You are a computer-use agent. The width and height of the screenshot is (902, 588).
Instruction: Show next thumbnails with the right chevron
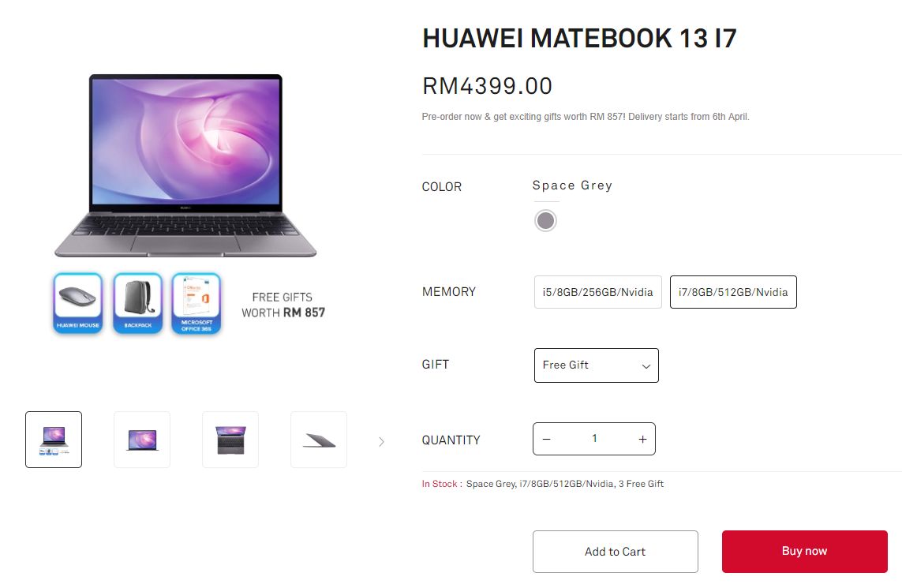point(381,441)
